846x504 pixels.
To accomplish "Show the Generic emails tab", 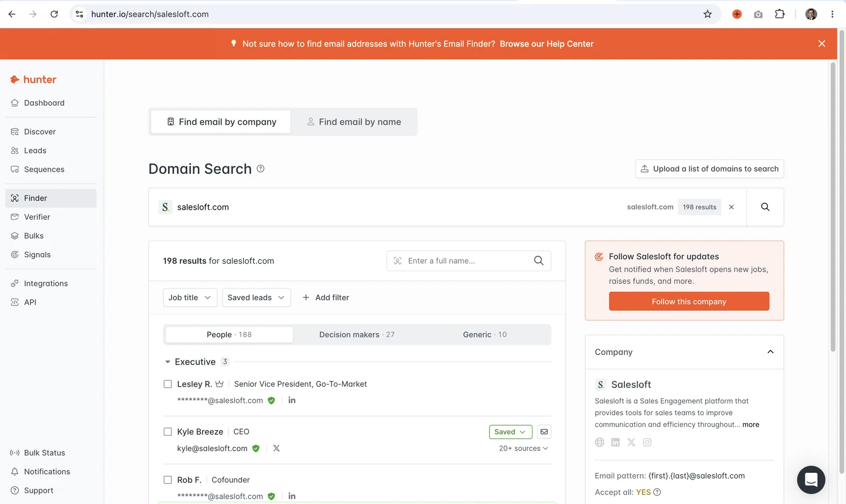I will [485, 334].
